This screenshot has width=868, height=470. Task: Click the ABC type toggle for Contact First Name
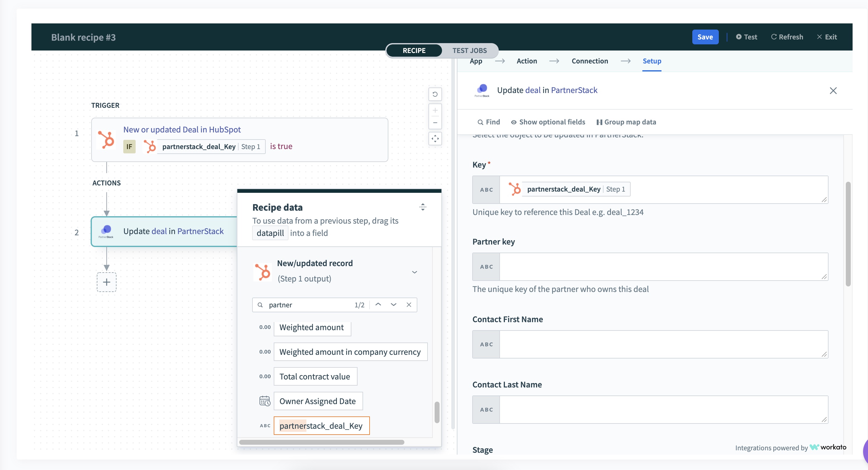point(486,344)
